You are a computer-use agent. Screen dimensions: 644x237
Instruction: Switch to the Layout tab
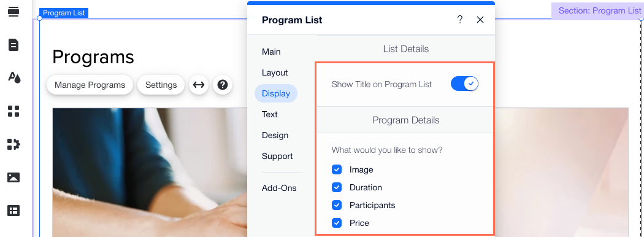pos(275,72)
